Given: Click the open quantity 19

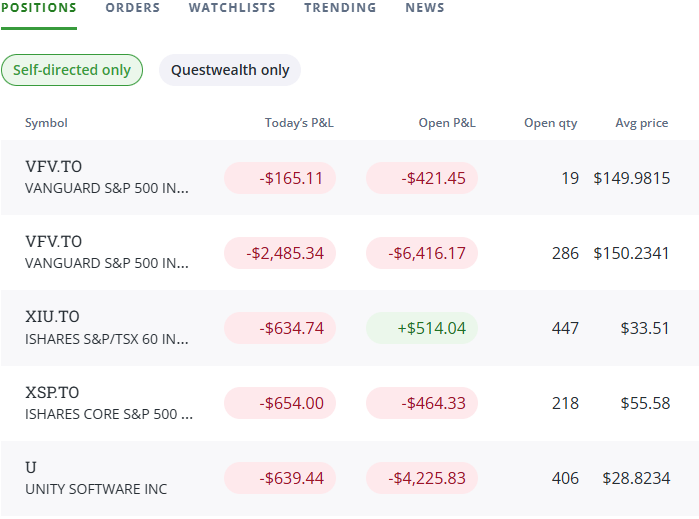Looking at the screenshot, I should point(570,178).
